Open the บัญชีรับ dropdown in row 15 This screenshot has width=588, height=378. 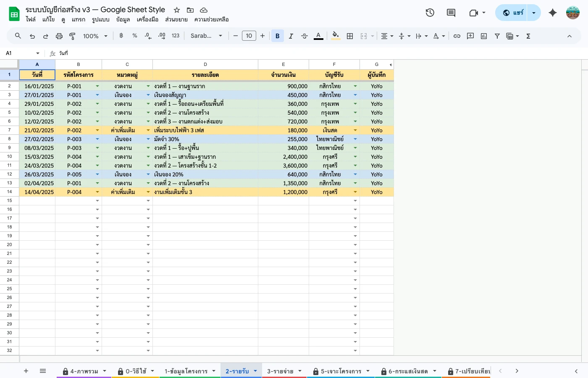pos(355,201)
